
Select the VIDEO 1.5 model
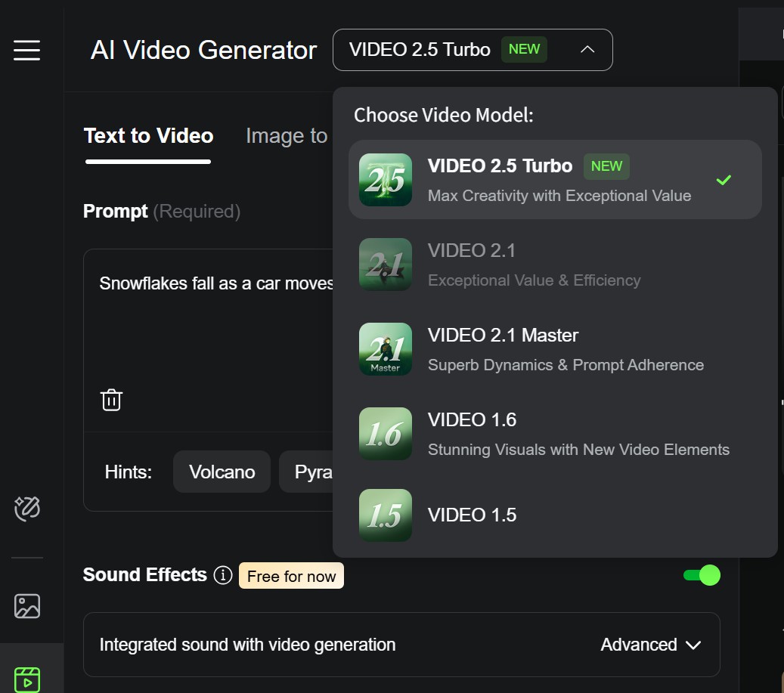(x=472, y=515)
